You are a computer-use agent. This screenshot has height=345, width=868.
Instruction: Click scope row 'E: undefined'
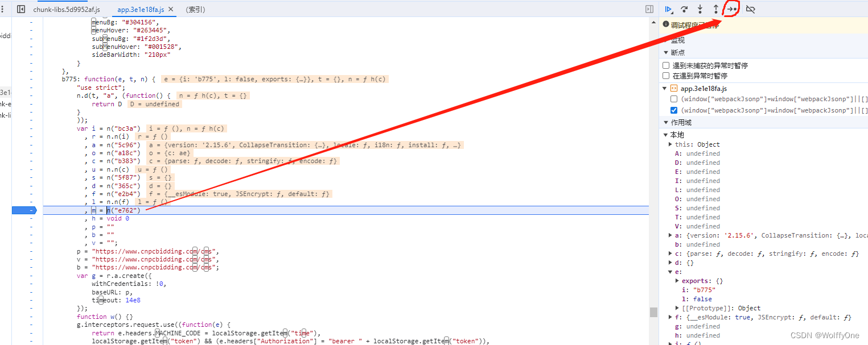pos(697,172)
